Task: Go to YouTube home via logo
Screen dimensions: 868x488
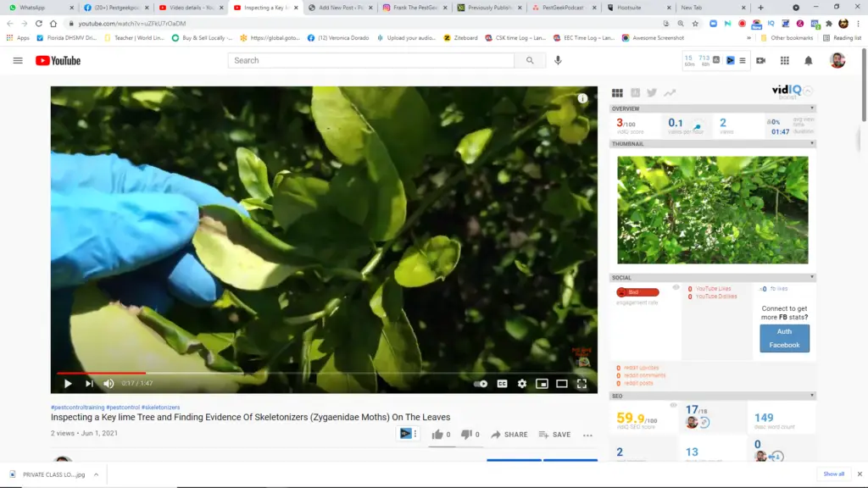Action: [58, 60]
